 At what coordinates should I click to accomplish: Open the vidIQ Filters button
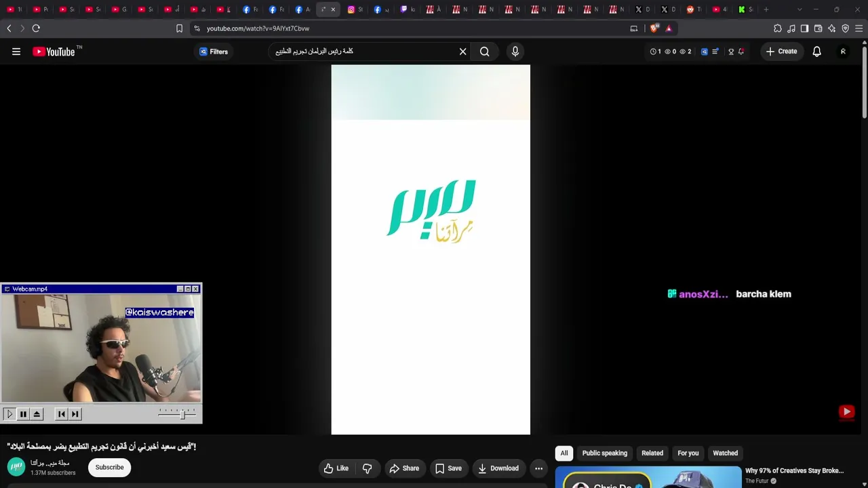[214, 52]
